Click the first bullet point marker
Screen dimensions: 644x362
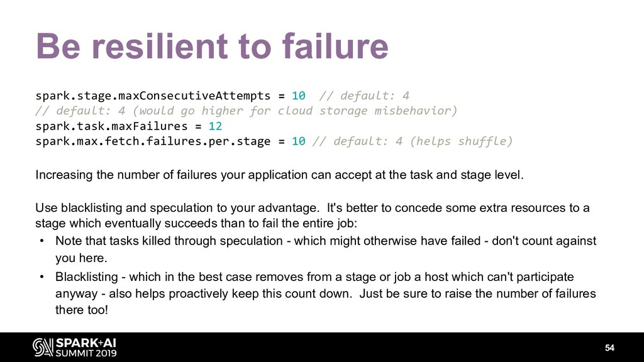42,241
